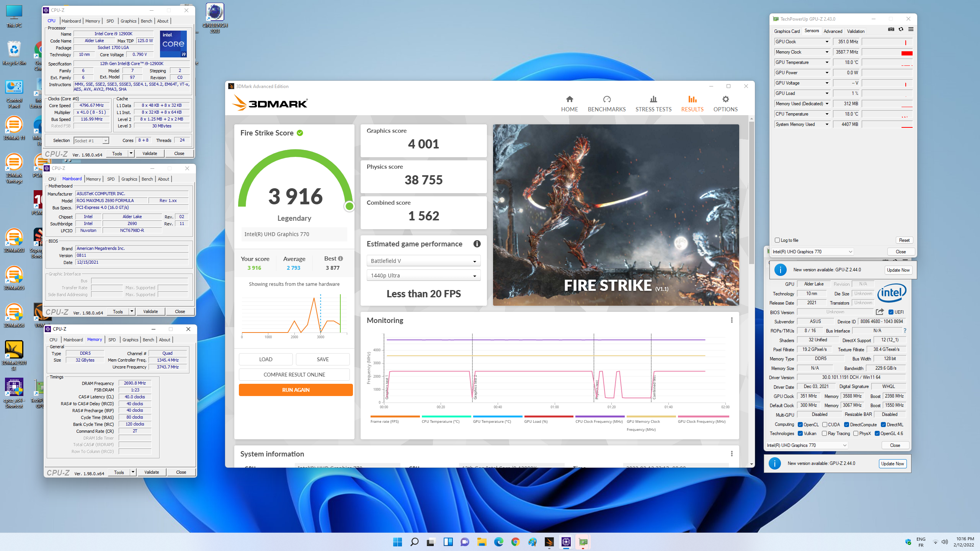Open System information three-dot menu

732,453
